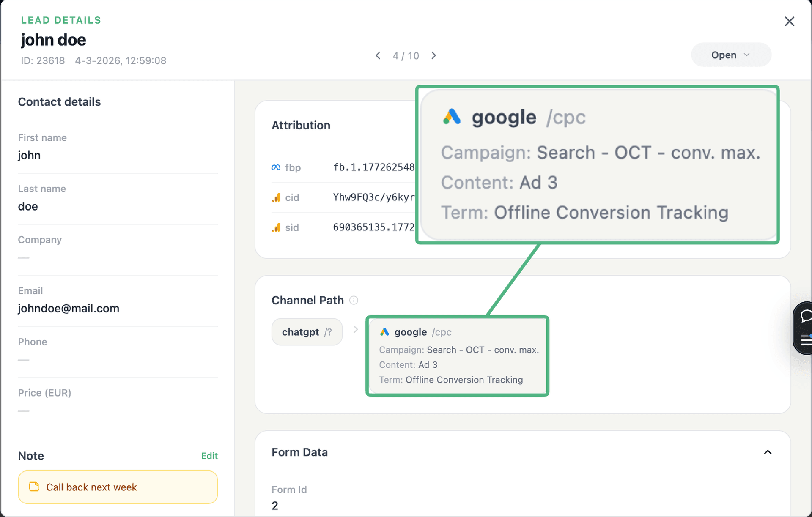Viewport: 812px width, 517px height.
Task: Click the Meta fbp icon
Action: coord(276,167)
